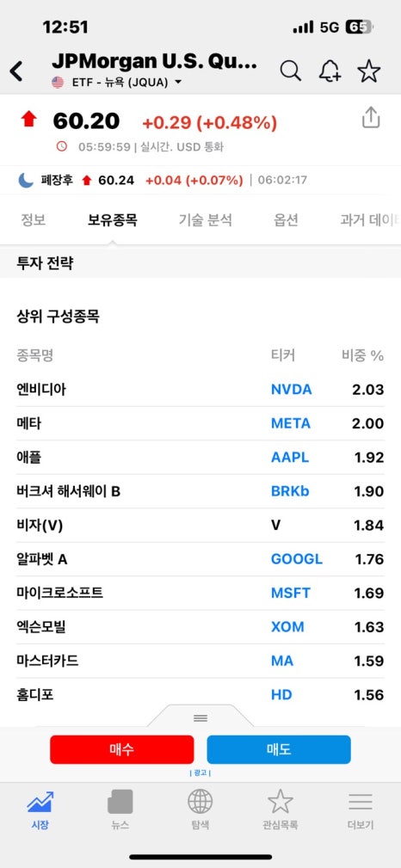401x868 pixels.
Task: Open the search magnifier icon
Action: coord(290,71)
